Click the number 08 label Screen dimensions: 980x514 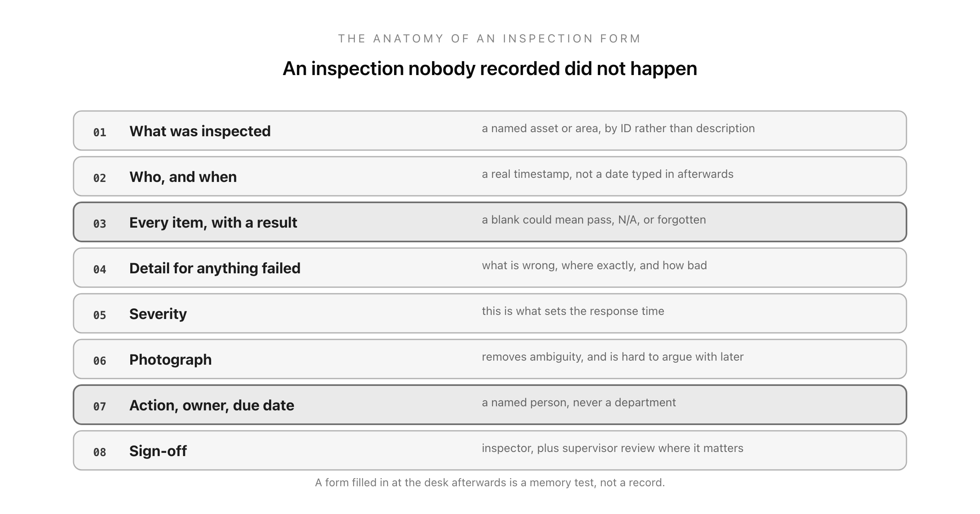[100, 452]
